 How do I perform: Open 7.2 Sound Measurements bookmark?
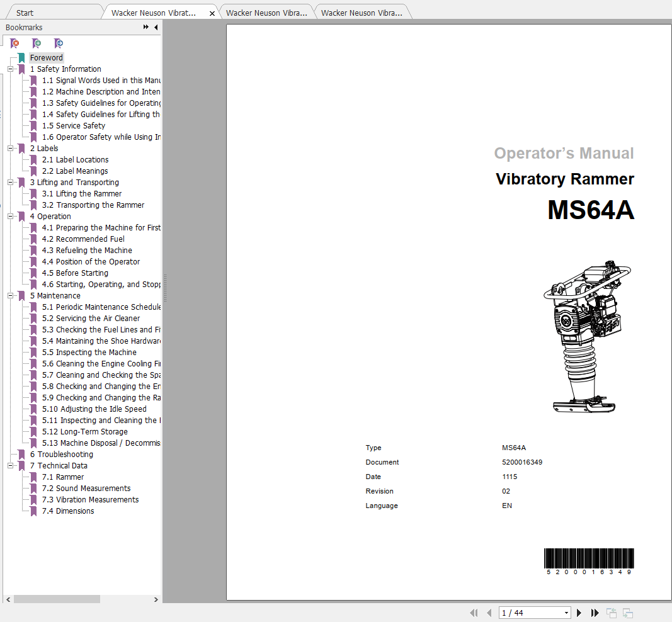[86, 489]
